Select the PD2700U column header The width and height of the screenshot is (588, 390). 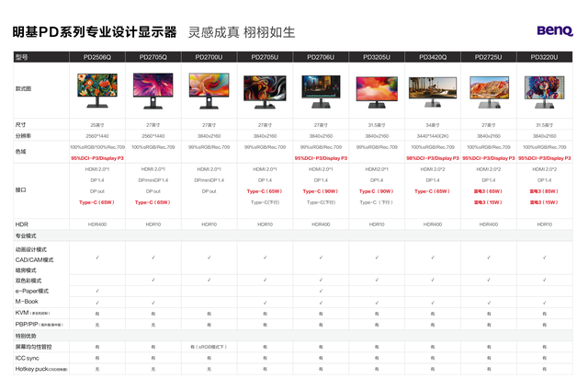(x=209, y=57)
